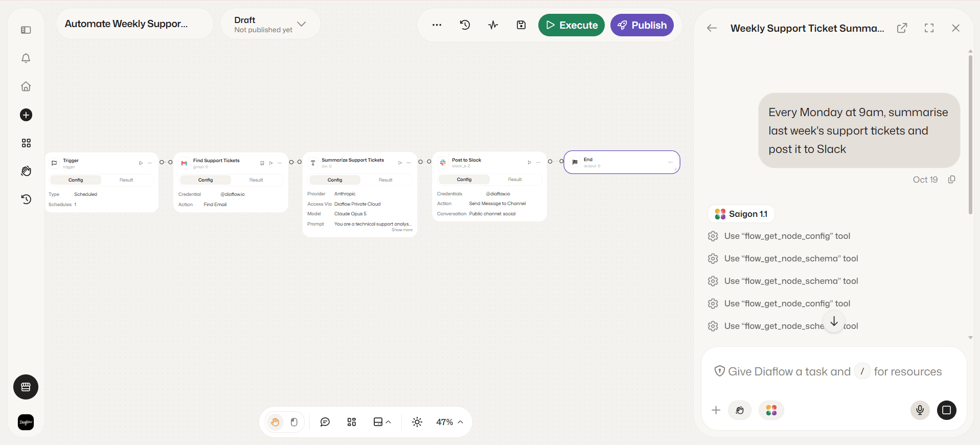980x445 pixels.
Task: Save the flow with the disk icon
Action: coord(521,25)
